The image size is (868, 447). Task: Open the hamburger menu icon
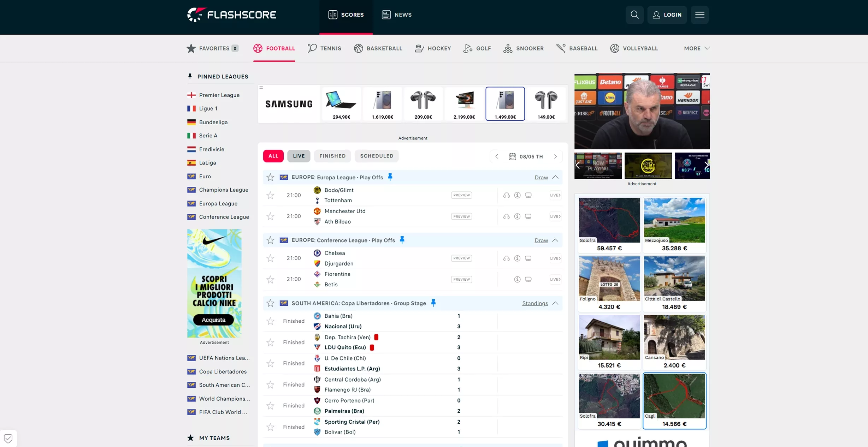[x=699, y=15]
